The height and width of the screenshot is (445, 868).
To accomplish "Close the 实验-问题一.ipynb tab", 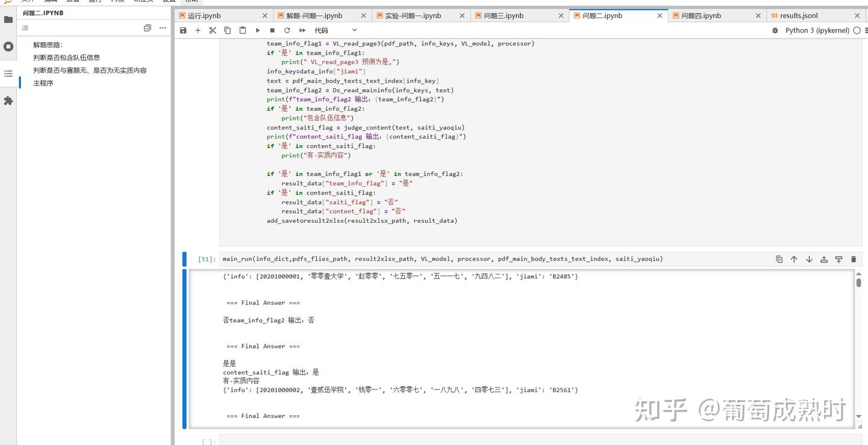I will [462, 16].
